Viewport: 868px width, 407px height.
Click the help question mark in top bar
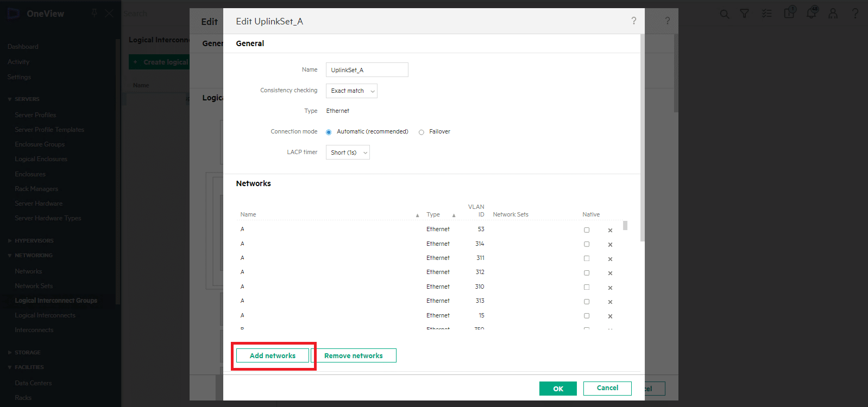pyautogui.click(x=855, y=14)
